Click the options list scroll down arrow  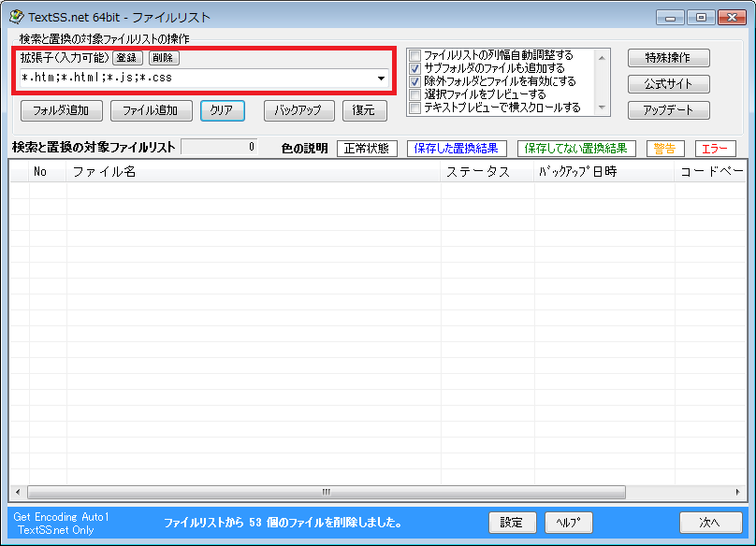click(x=602, y=107)
